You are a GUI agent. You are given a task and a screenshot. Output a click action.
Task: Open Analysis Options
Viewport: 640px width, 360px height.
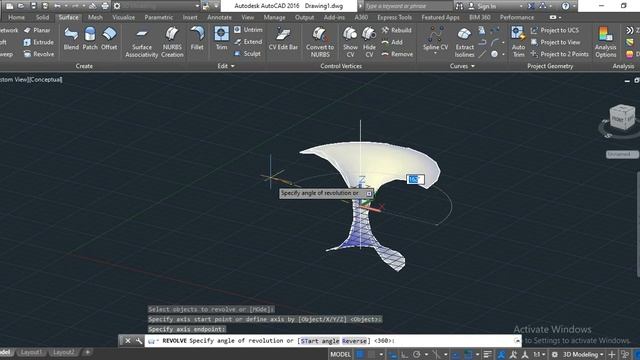click(605, 42)
